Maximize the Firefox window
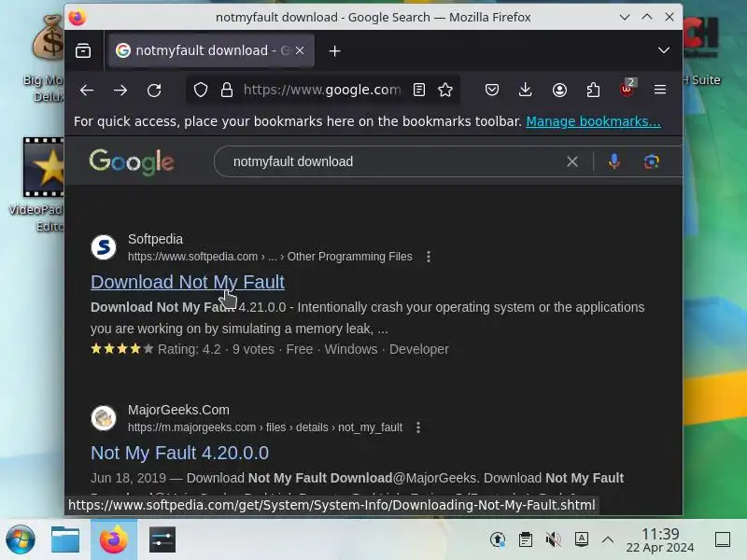Viewport: 747px width, 560px height. coord(647,17)
